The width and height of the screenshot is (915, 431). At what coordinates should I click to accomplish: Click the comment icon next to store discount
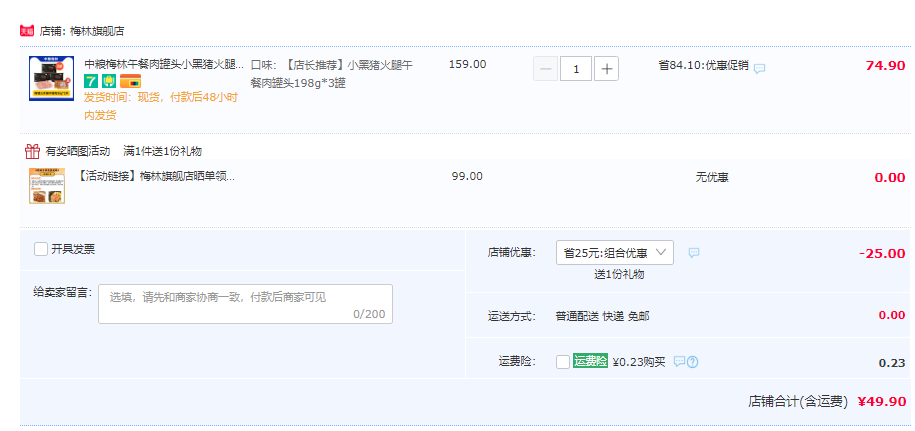(693, 253)
